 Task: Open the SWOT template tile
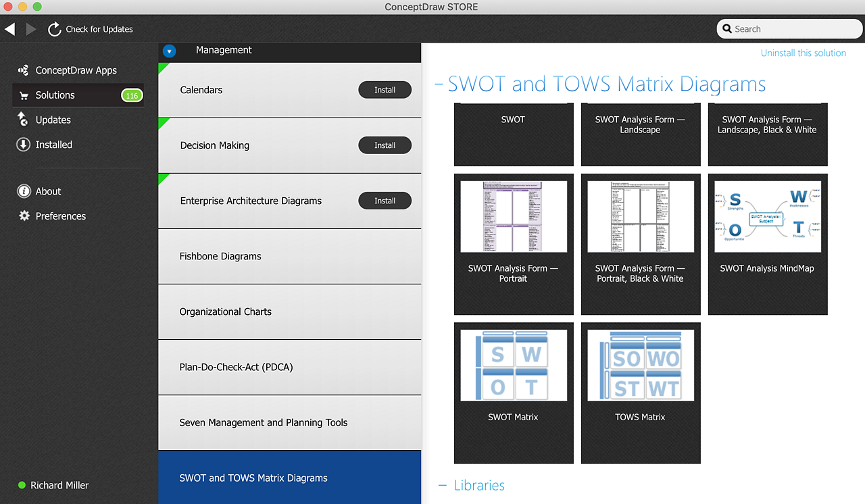[514, 134]
